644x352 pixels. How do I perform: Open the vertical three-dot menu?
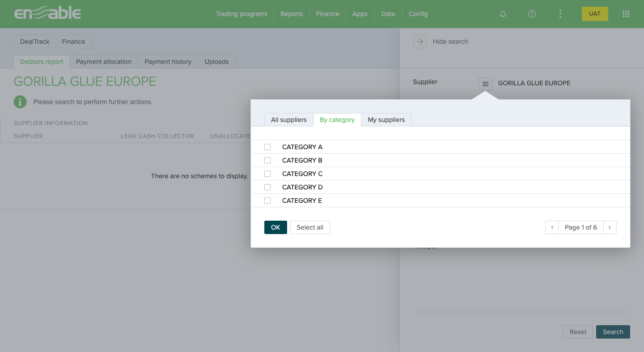click(560, 14)
